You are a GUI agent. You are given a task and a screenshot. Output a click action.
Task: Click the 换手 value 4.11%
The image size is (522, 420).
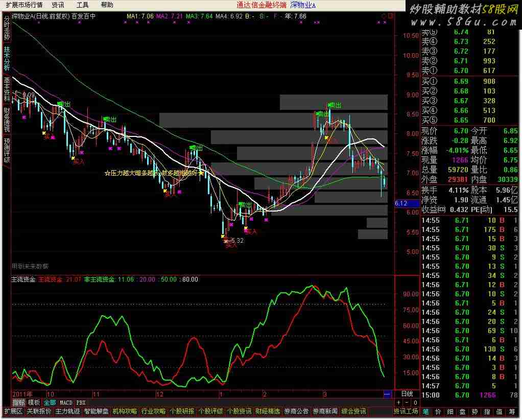(x=459, y=191)
